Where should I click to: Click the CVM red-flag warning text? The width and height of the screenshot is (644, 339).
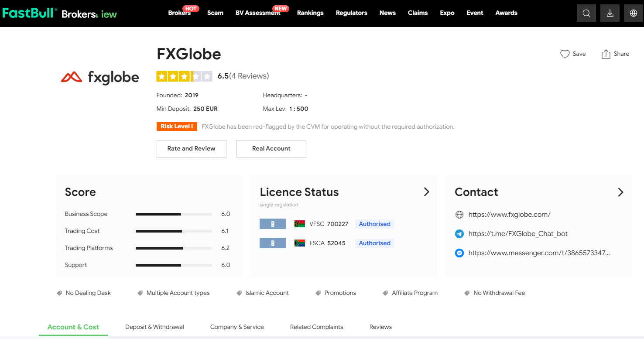pos(328,127)
